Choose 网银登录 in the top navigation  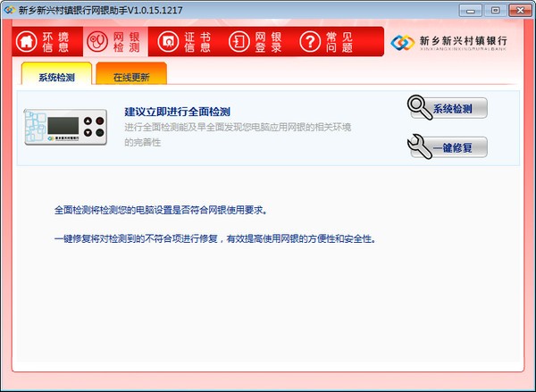click(x=268, y=42)
